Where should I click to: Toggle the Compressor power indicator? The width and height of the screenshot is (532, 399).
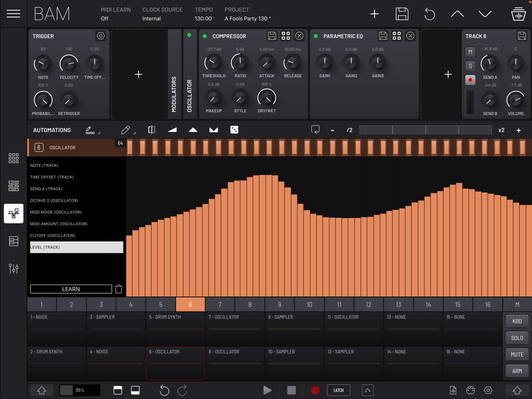pyautogui.click(x=205, y=36)
